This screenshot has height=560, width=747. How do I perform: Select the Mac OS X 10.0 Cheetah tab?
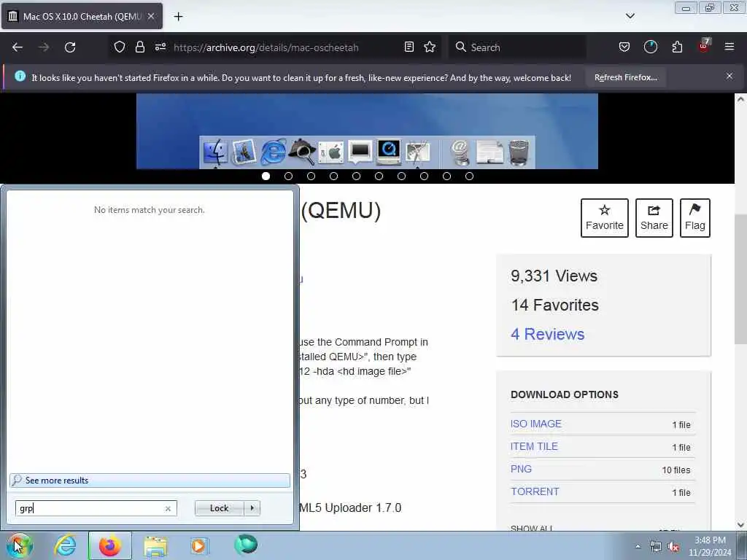82,16
